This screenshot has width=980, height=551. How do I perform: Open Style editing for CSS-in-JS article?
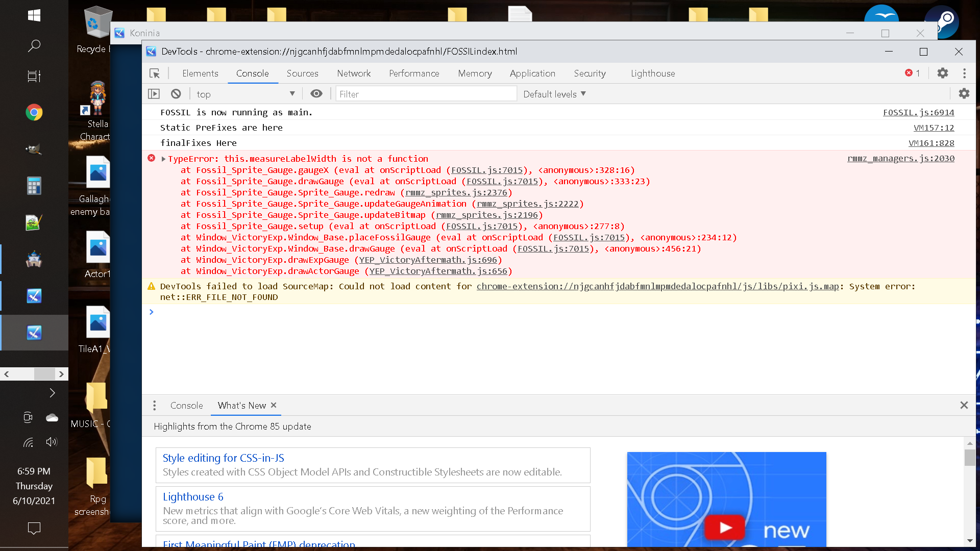click(223, 458)
